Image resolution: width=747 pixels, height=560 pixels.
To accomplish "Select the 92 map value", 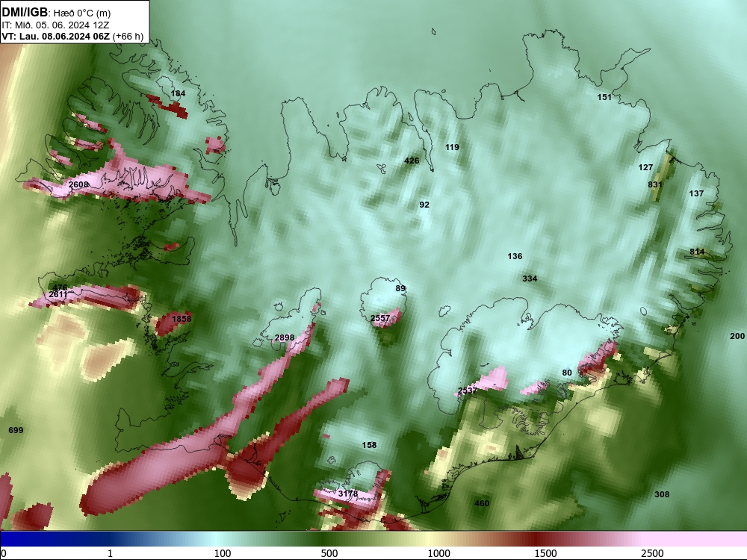I will click(x=424, y=205).
